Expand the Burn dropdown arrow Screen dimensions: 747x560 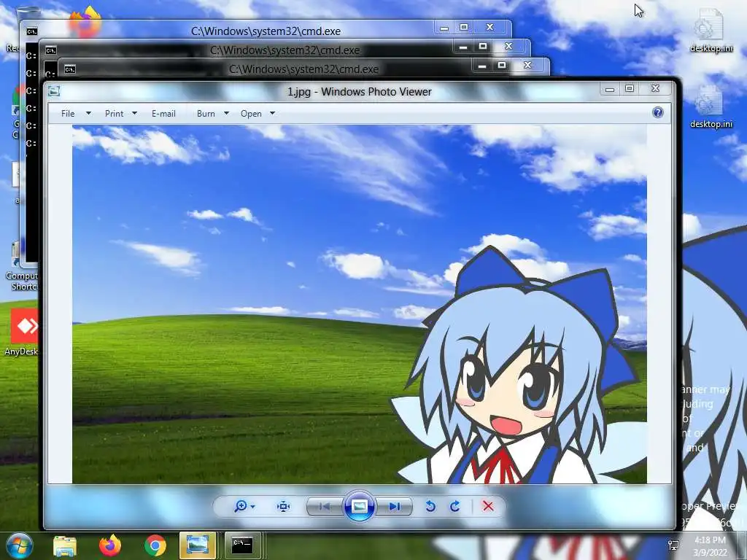tap(226, 113)
